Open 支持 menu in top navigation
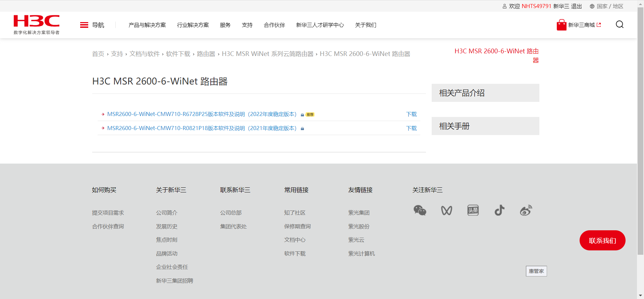This screenshot has width=644, height=299. click(247, 25)
